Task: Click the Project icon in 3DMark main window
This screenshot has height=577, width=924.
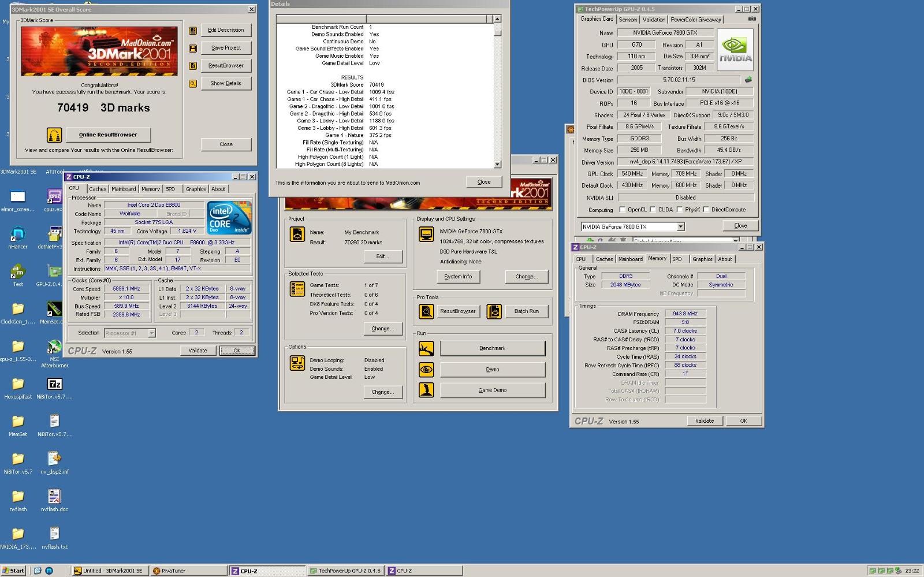Action: 297,234
